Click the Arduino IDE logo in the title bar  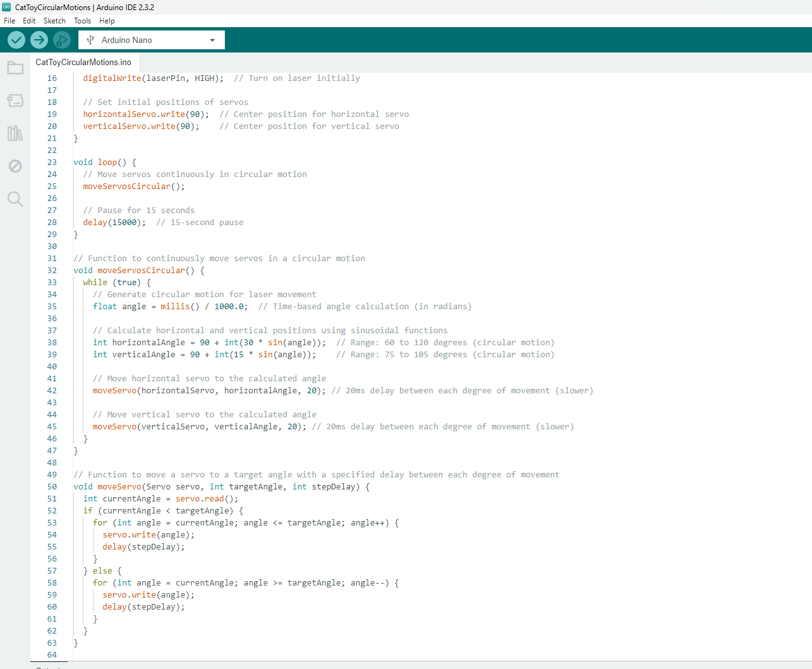[6, 7]
